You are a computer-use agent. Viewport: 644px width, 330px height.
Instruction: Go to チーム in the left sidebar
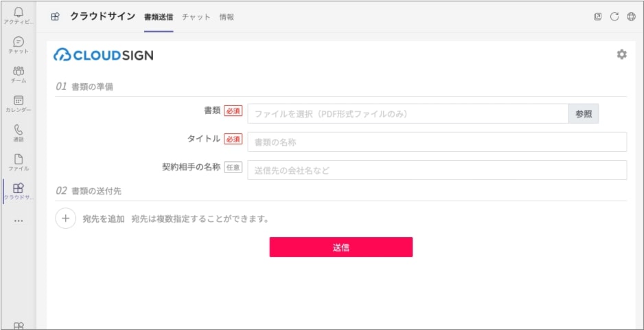[x=19, y=74]
